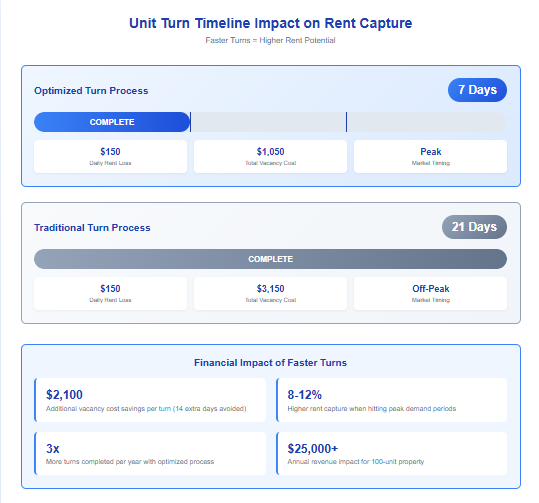Click the Faster Turns = Higher Rent Potential subtitle
This screenshot has width=539, height=503.
tap(270, 40)
